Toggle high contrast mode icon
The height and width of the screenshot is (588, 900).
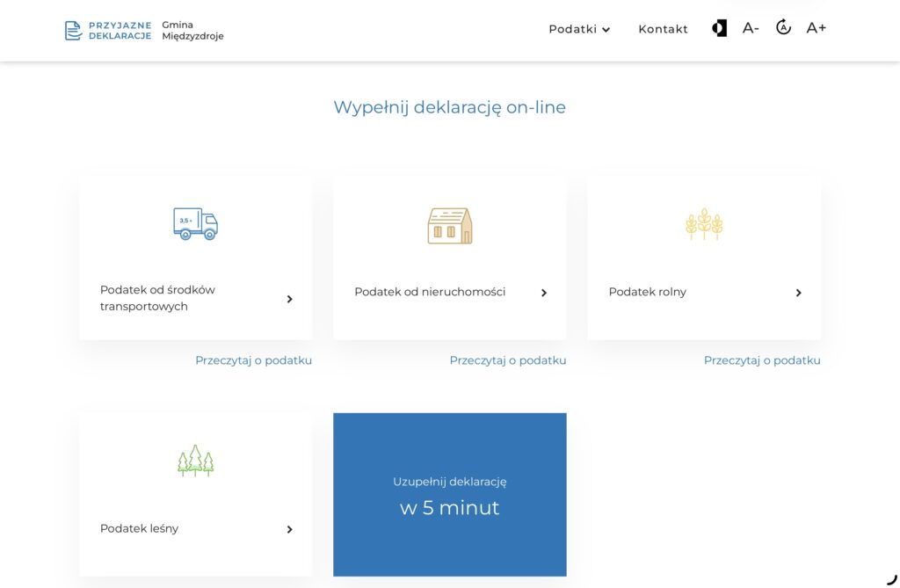[x=719, y=28]
